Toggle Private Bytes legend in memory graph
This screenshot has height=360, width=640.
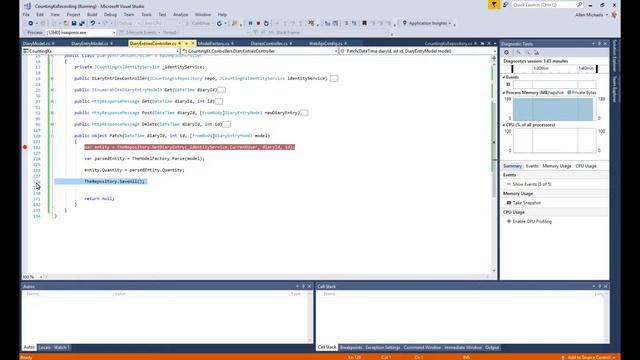click(582, 93)
